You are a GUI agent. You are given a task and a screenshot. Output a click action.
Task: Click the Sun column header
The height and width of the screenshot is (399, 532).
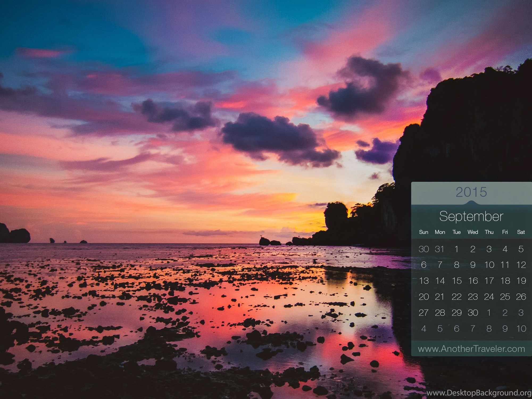pos(423,232)
